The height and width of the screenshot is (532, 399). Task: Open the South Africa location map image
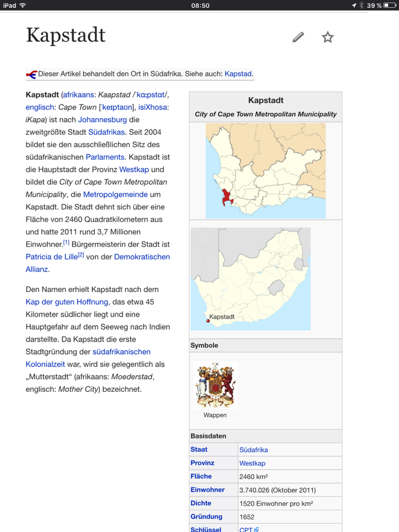click(x=251, y=279)
